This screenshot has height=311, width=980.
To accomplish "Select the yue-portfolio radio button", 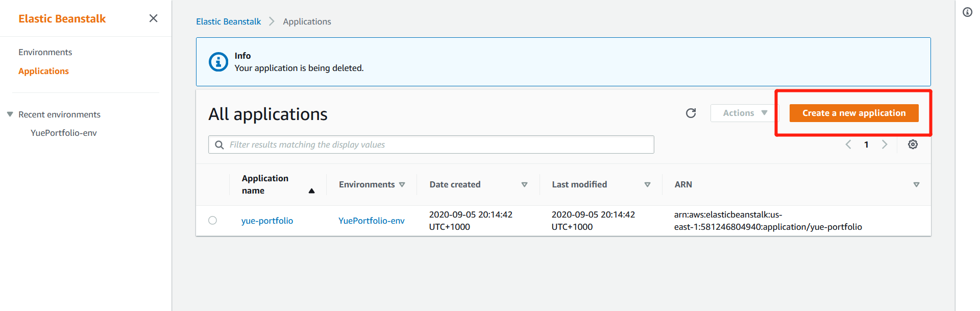I will pos(213,221).
